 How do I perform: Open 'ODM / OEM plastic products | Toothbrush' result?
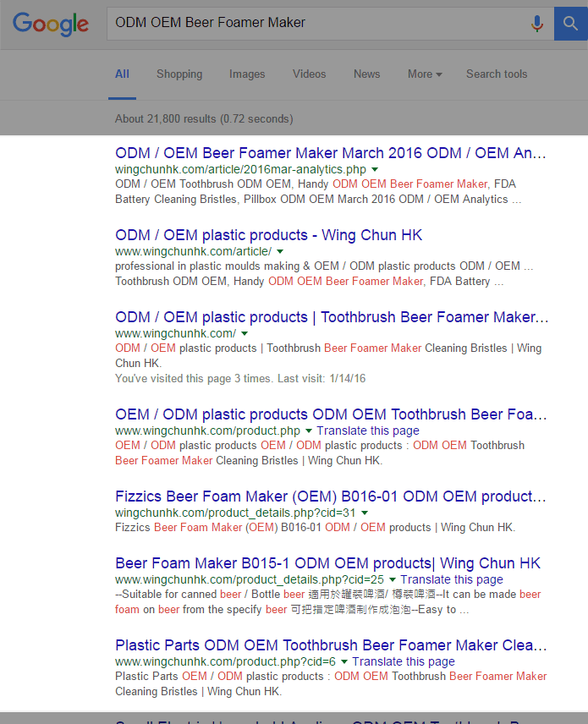332,317
